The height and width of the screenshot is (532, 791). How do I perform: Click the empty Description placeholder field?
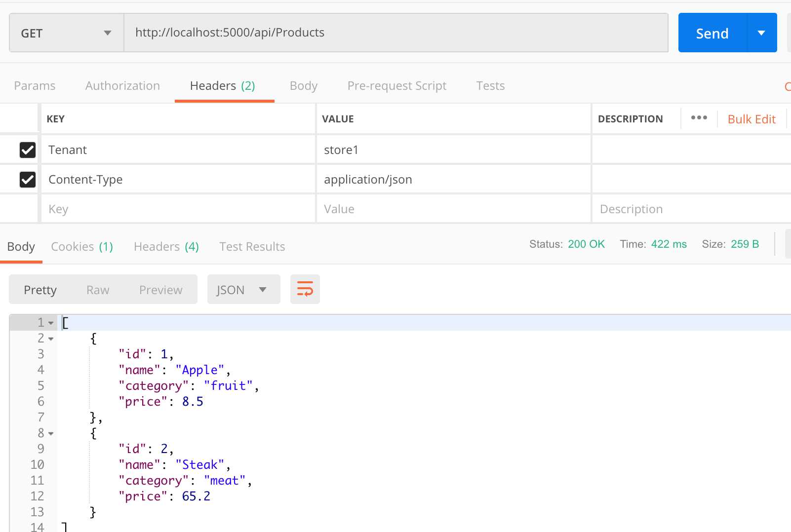click(x=691, y=209)
